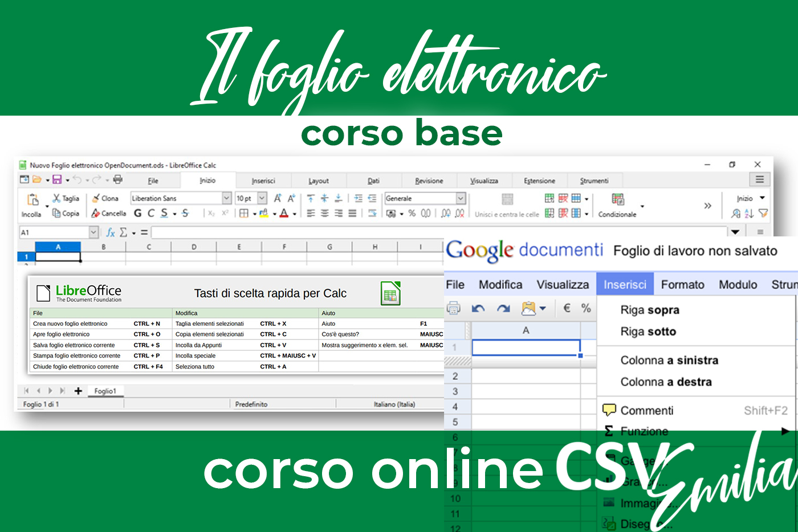Screen dimensions: 798x532
Task: Click the print icon in LibreOffice quick toolbar
Action: pos(118,179)
